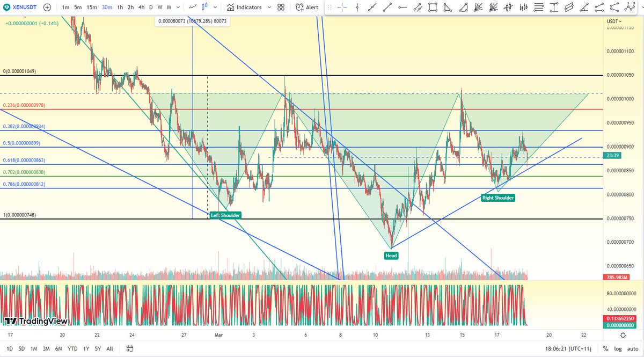Expand the Indicators favorites dropdown arrow

(x=269, y=8)
